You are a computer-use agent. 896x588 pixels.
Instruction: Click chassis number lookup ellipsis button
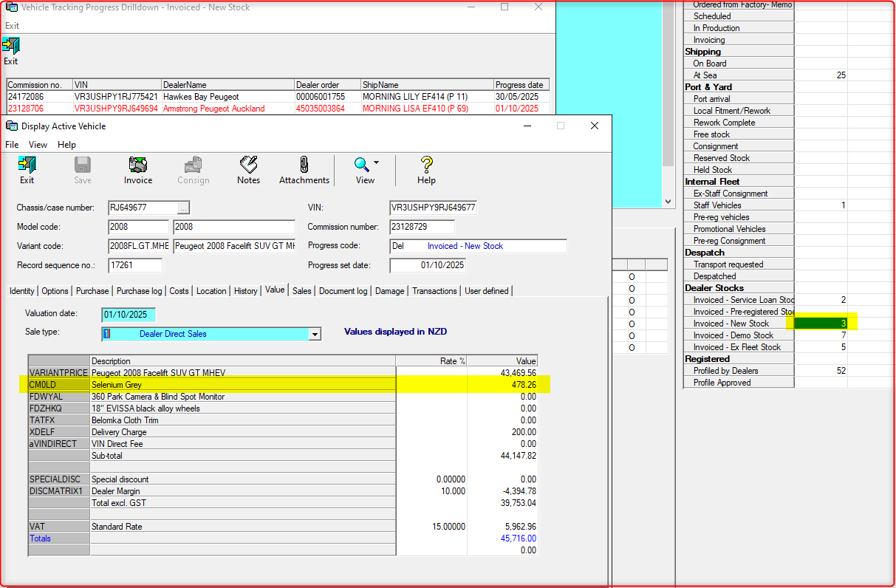coord(184,208)
